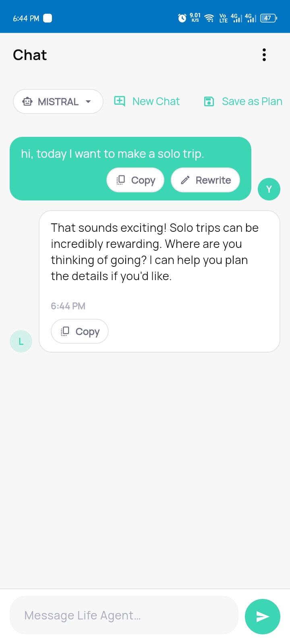Viewport: 290px width, 644px height.
Task: Tap the green send arrow button
Action: tap(263, 616)
